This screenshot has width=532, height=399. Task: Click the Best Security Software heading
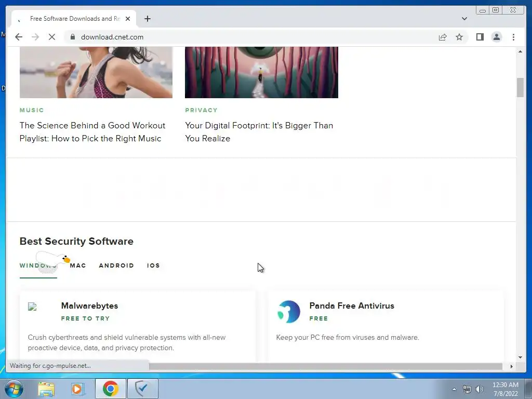click(x=76, y=241)
